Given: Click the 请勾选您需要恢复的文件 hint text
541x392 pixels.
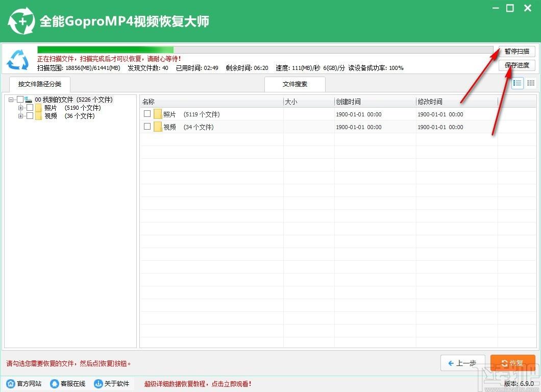Looking at the screenshot, I should pos(69,363).
